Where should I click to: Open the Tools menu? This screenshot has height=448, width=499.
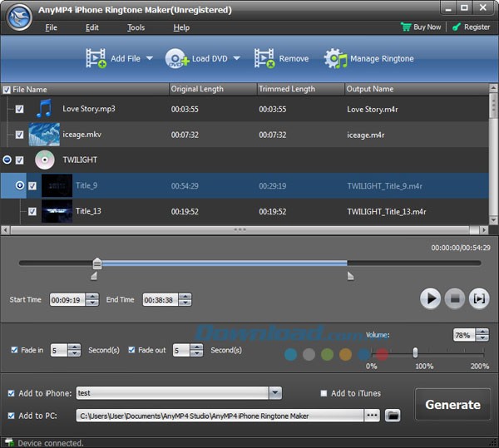(x=136, y=27)
